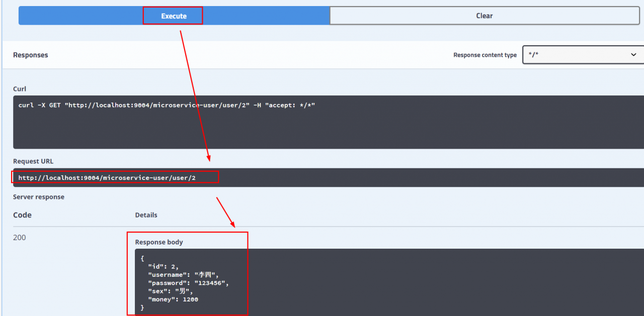The image size is (644, 316).
Task: Click the Response body label
Action: pyautogui.click(x=159, y=242)
